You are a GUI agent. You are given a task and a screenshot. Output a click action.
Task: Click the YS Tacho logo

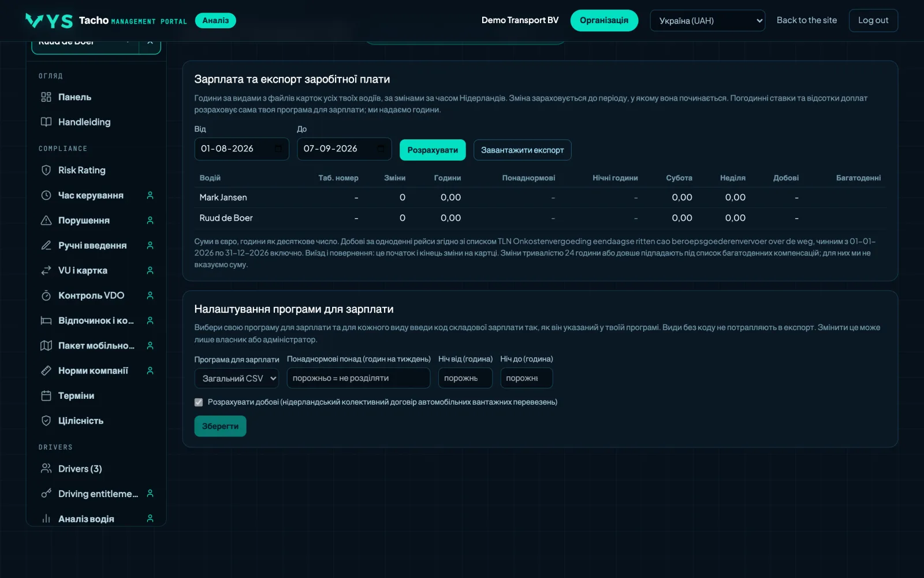[x=49, y=21]
